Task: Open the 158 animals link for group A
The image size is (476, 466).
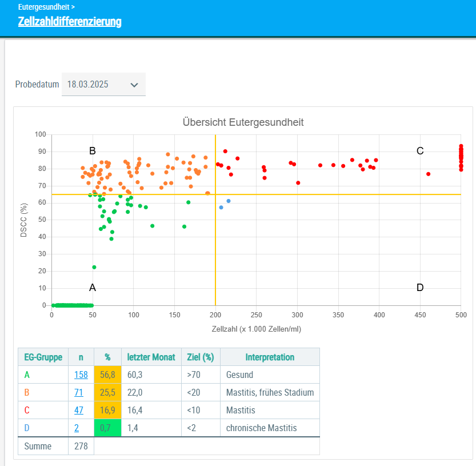Action: click(x=81, y=375)
